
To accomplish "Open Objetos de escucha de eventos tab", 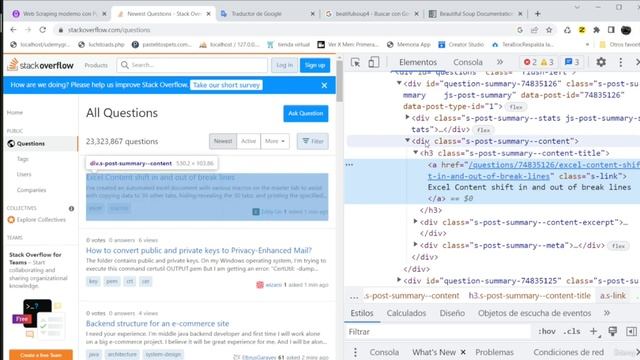I will (x=534, y=313).
